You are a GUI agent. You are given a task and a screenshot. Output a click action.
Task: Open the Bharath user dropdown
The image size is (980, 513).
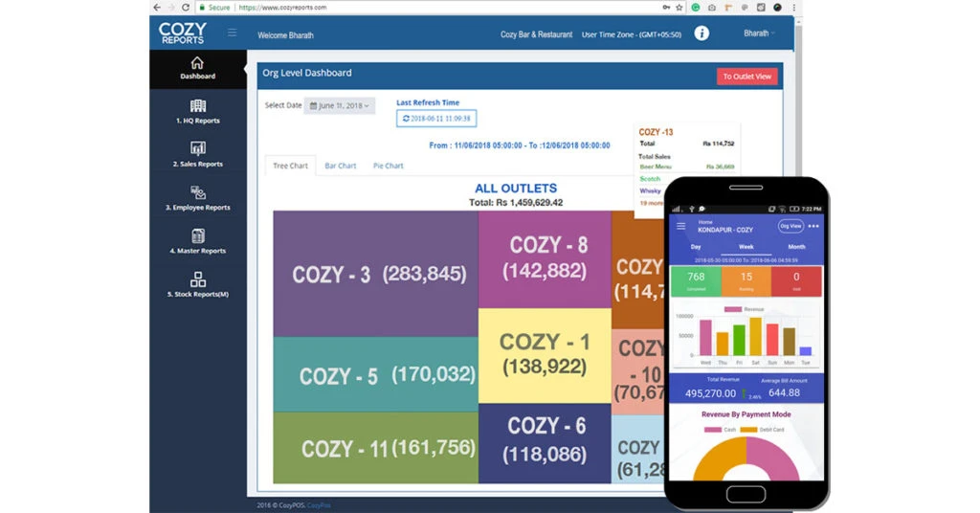759,33
